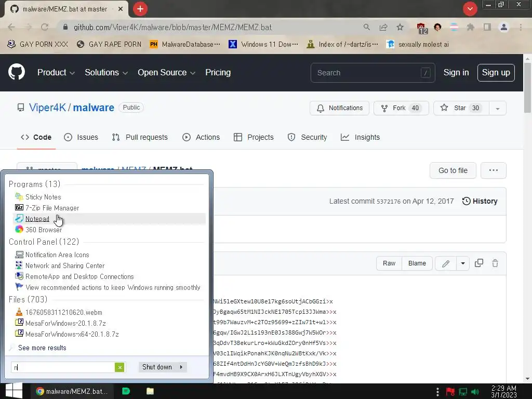Click Sign in

pyautogui.click(x=456, y=72)
